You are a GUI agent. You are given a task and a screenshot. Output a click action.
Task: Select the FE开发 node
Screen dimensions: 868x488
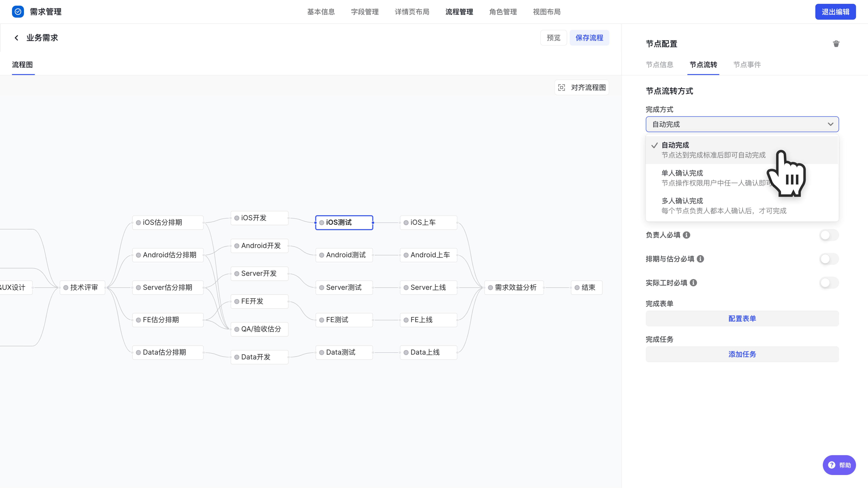[259, 301]
